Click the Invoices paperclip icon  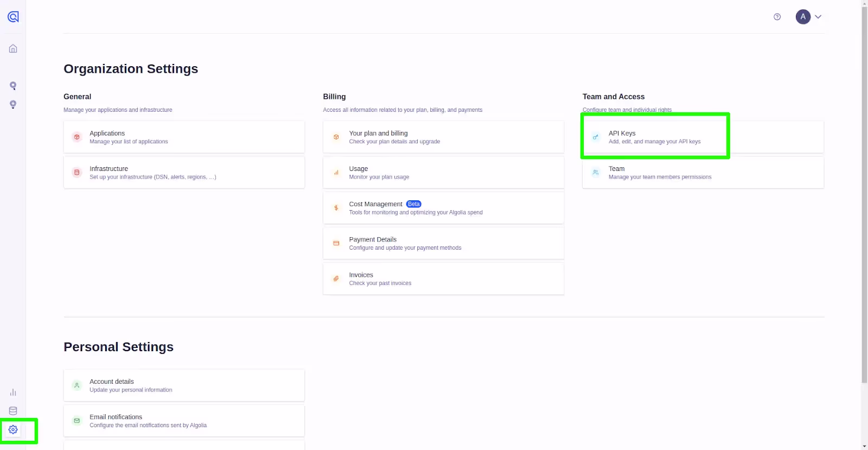336,279
